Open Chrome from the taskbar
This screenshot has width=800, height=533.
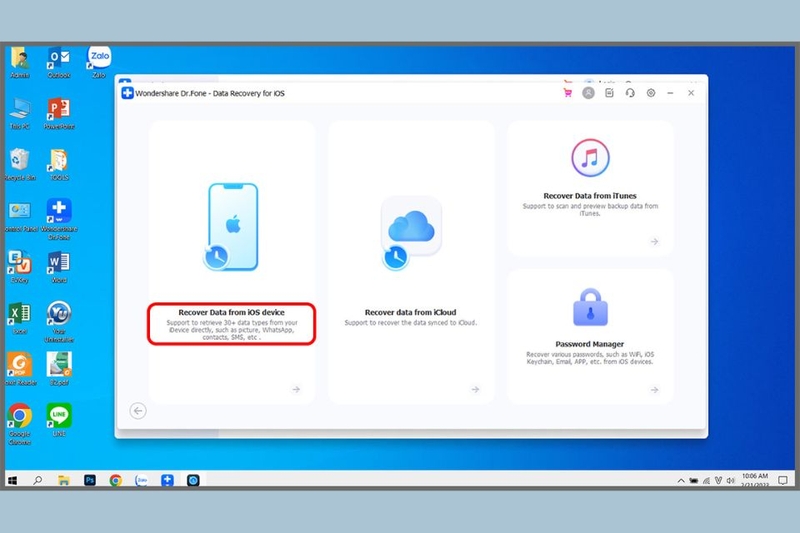[x=116, y=480]
